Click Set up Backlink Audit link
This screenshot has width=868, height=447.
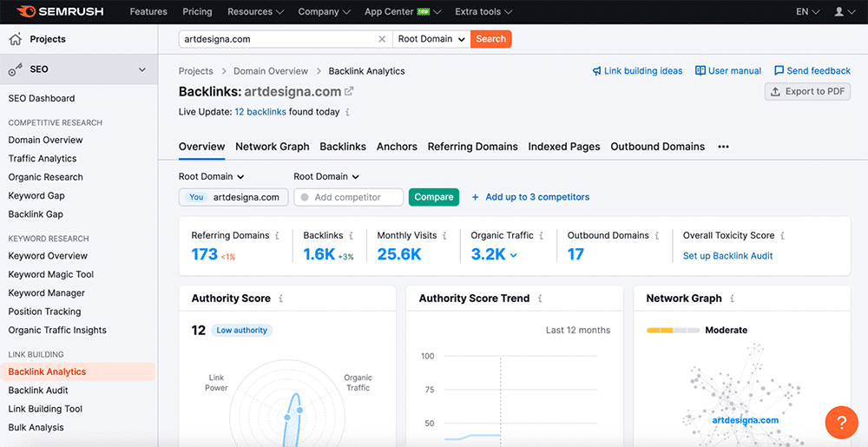(x=728, y=256)
